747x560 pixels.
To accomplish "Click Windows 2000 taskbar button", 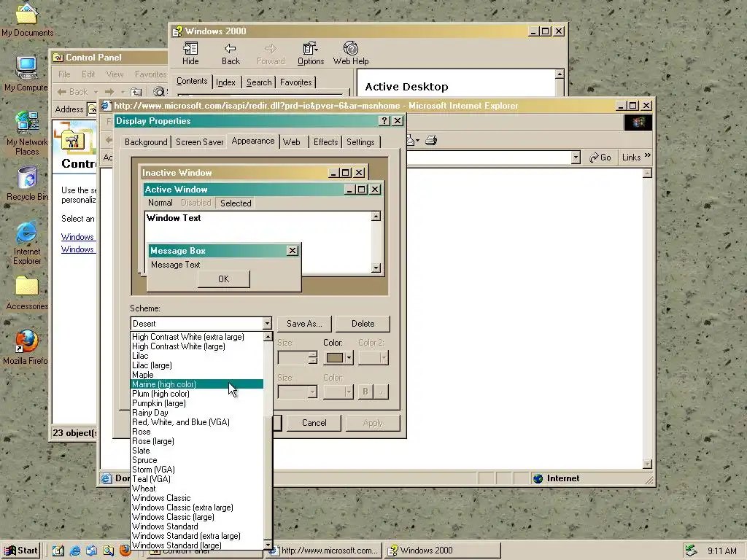I will pos(443,551).
